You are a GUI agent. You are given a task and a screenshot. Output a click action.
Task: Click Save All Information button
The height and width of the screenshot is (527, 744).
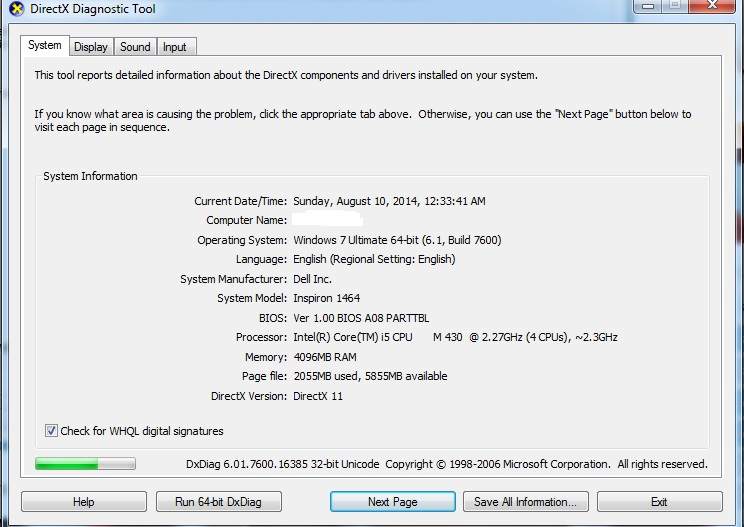pos(525,502)
